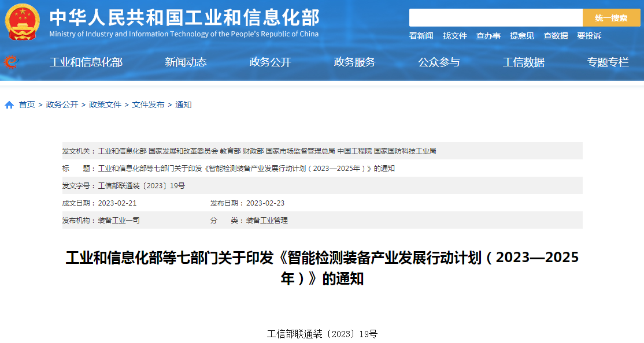Open 专题专栏 navigation menu

point(608,62)
